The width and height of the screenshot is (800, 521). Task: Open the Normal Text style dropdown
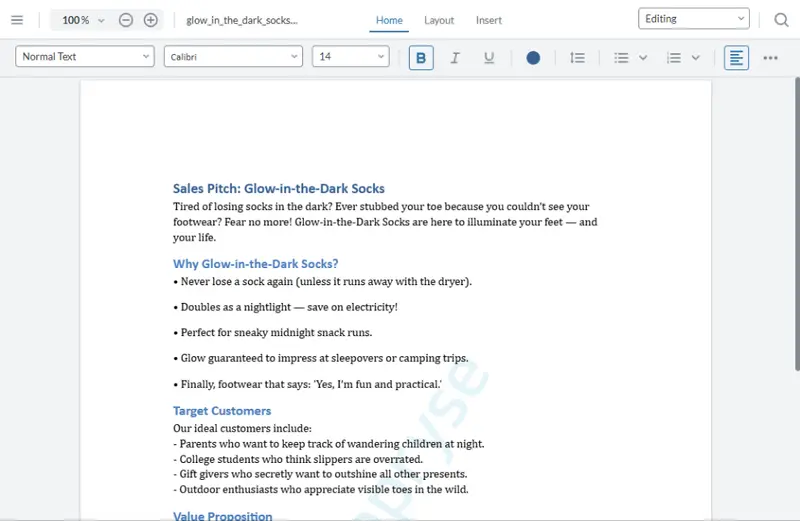[x=85, y=57]
